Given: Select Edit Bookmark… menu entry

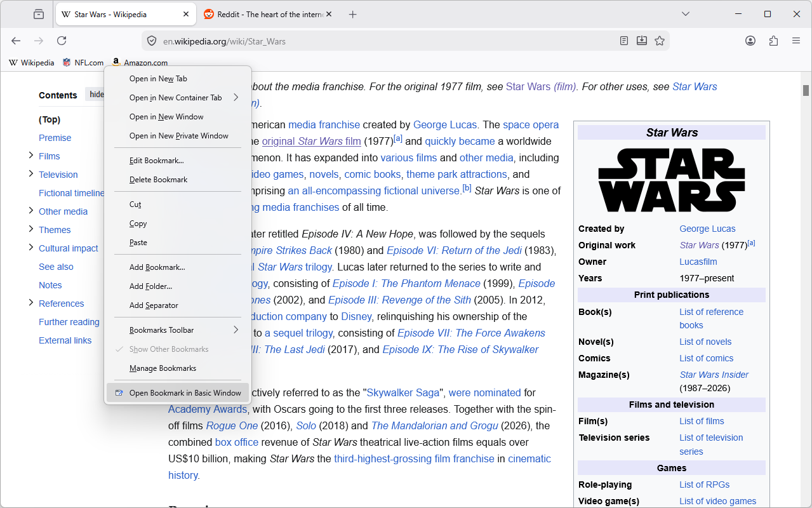Looking at the screenshot, I should [178, 161].
